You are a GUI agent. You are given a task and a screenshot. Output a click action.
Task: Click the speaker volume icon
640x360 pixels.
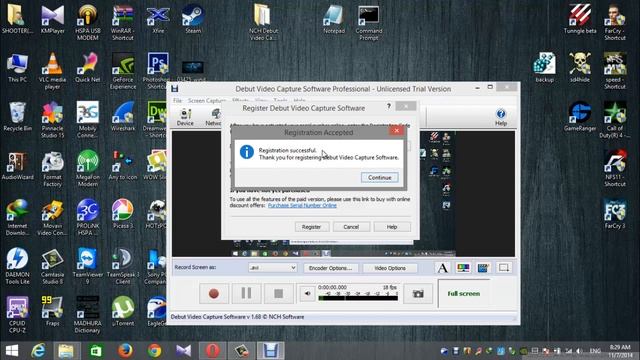click(307, 293)
